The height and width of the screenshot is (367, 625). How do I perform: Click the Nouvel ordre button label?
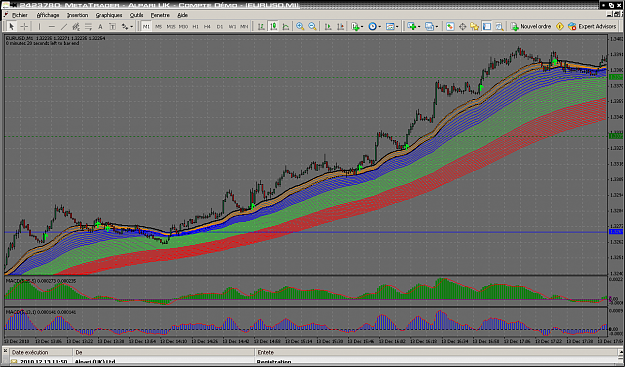pyautogui.click(x=535, y=27)
